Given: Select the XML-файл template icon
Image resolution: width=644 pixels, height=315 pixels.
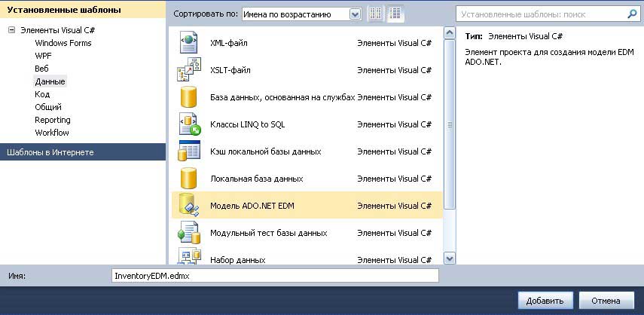Looking at the screenshot, I should [188, 43].
